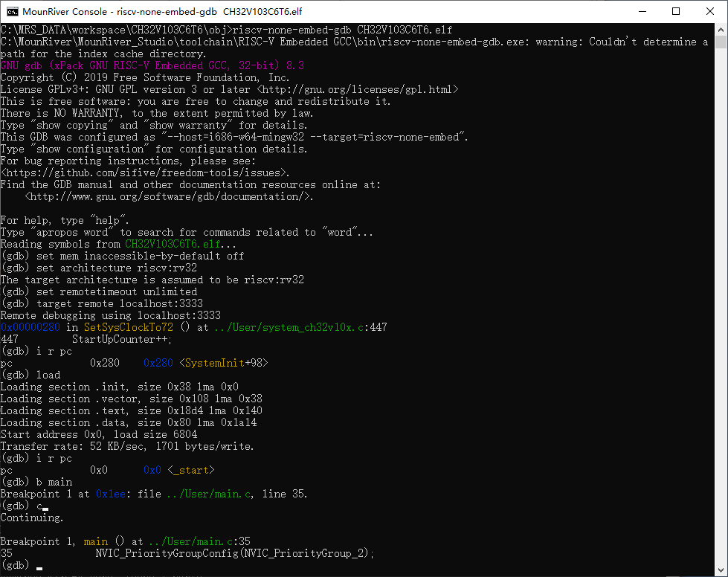This screenshot has height=577, width=728.
Task: Click the '(gdb) load' command line
Action: pyautogui.click(x=30, y=375)
